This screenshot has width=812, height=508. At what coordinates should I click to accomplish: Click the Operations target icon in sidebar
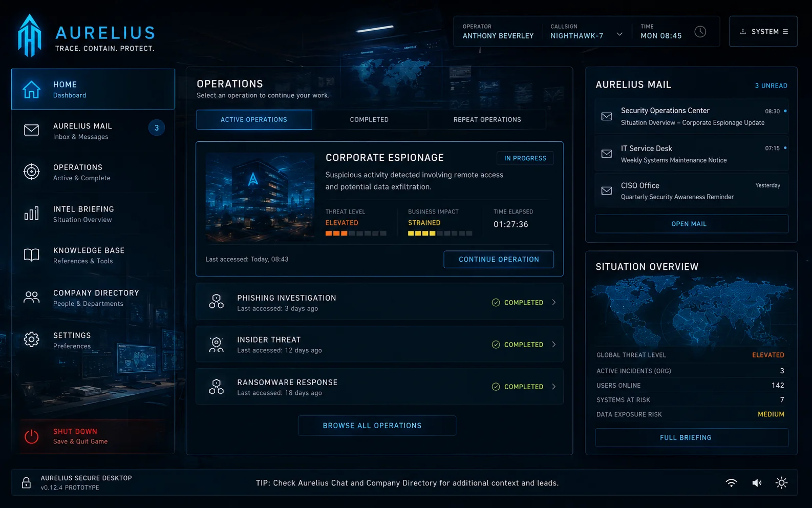[31, 172]
